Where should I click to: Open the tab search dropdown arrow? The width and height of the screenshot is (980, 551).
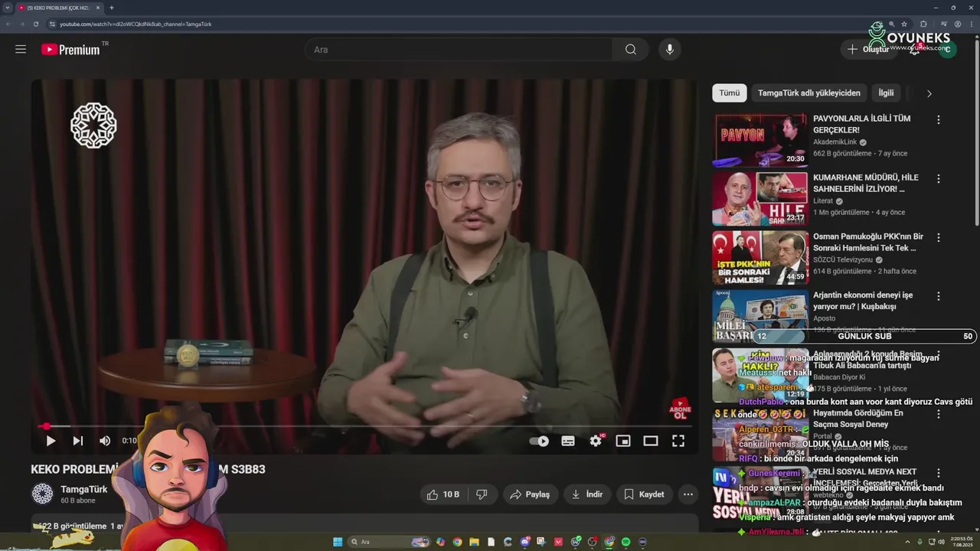tap(7, 8)
